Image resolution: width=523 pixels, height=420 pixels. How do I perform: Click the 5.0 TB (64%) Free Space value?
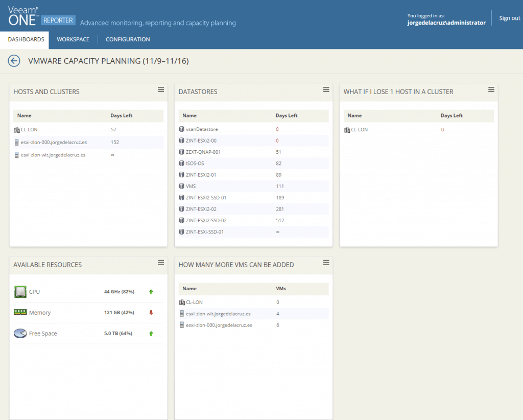click(118, 333)
